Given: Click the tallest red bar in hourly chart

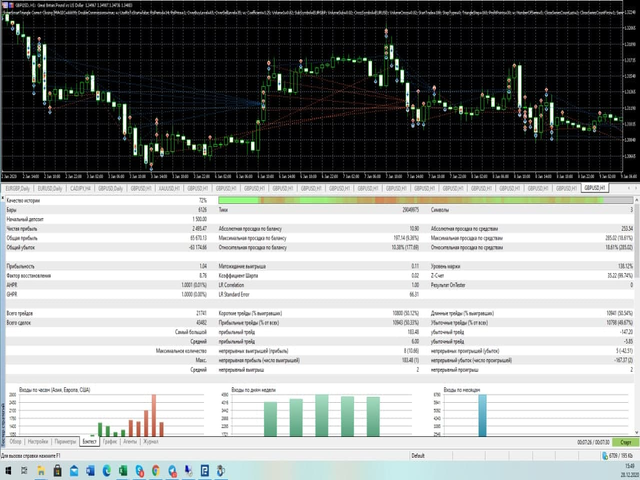Looking at the screenshot, I should click(x=154, y=416).
